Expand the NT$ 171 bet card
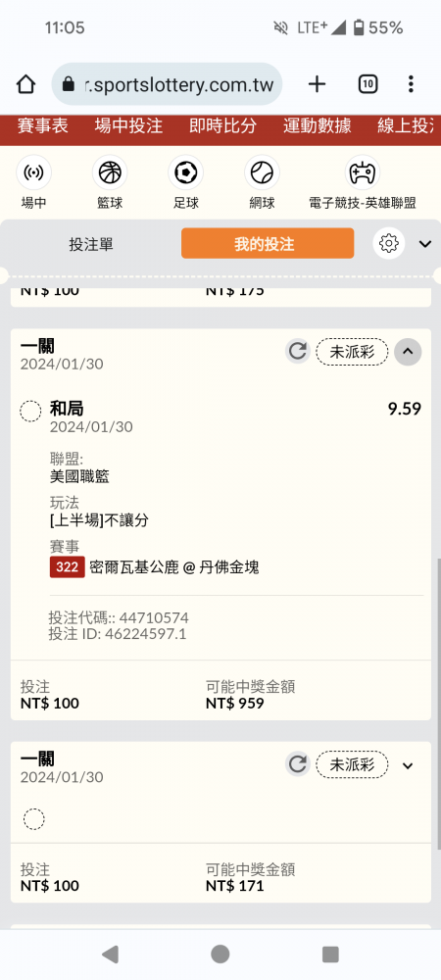Image resolution: width=441 pixels, height=980 pixels. click(x=408, y=765)
